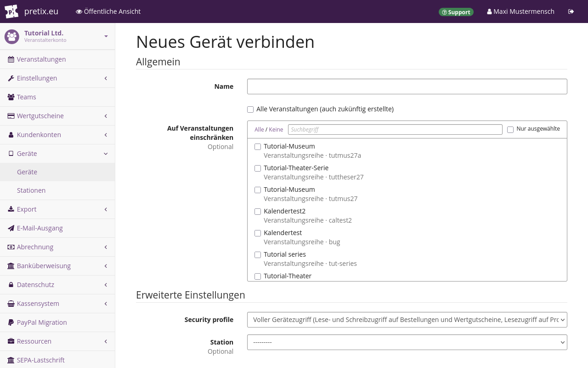The width and height of the screenshot is (588, 368).
Task: Click the Export download icon
Action: click(x=11, y=209)
